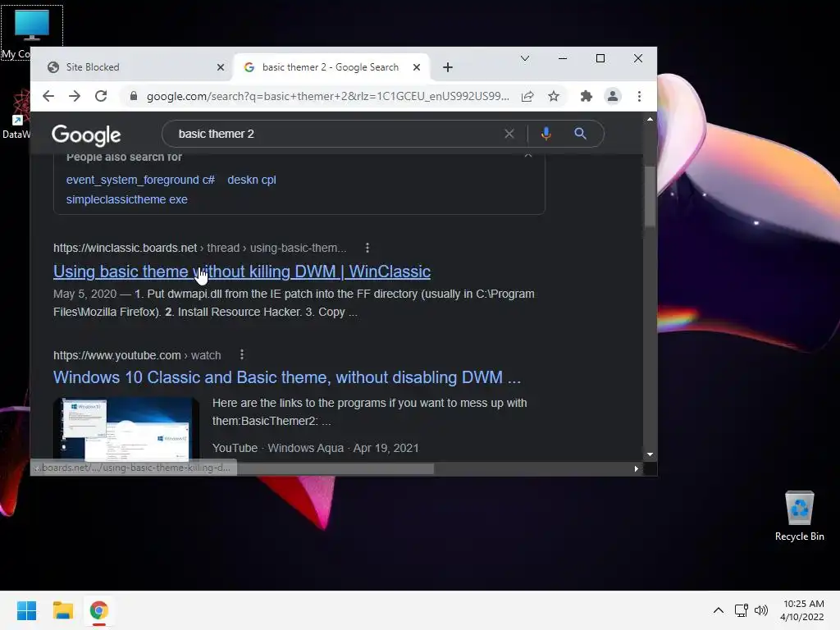Click the vertical scrollbar thumb
Image resolution: width=840 pixels, height=630 pixels.
point(650,195)
